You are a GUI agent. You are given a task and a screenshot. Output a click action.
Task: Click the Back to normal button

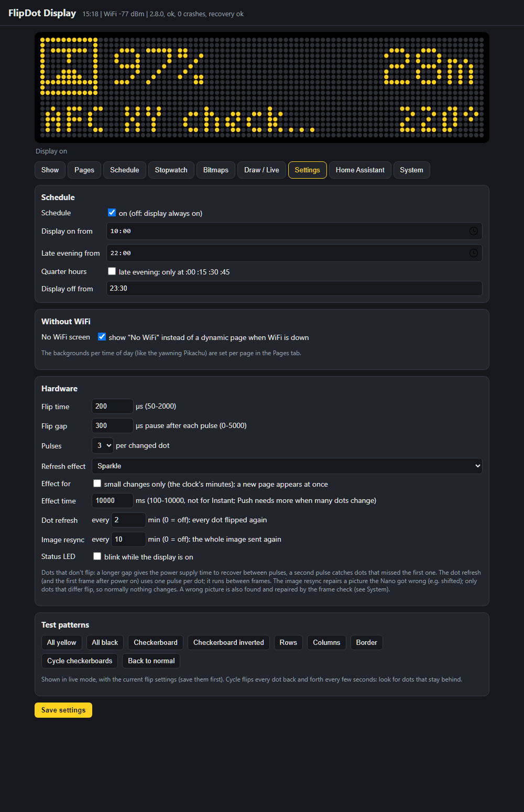tap(151, 661)
